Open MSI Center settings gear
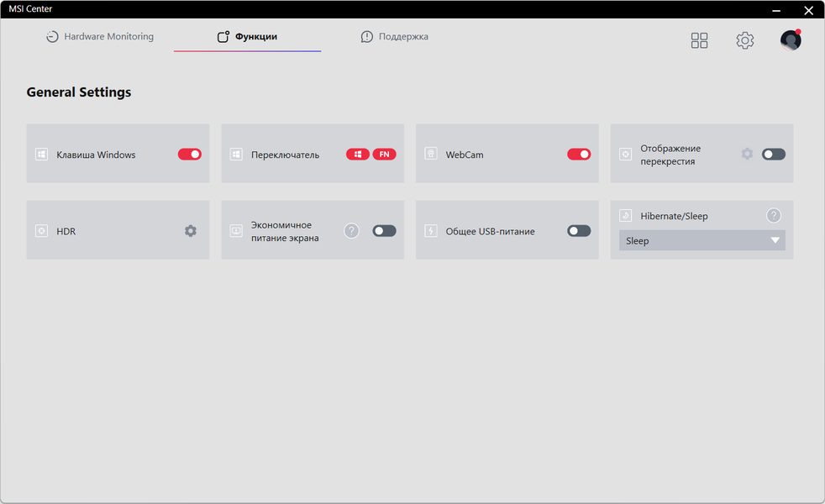Image resolution: width=825 pixels, height=504 pixels. pos(745,40)
